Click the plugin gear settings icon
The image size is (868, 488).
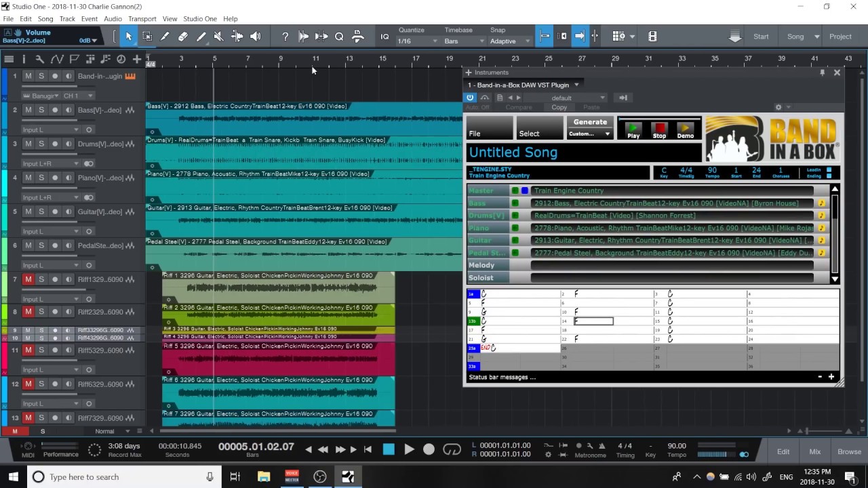click(778, 107)
